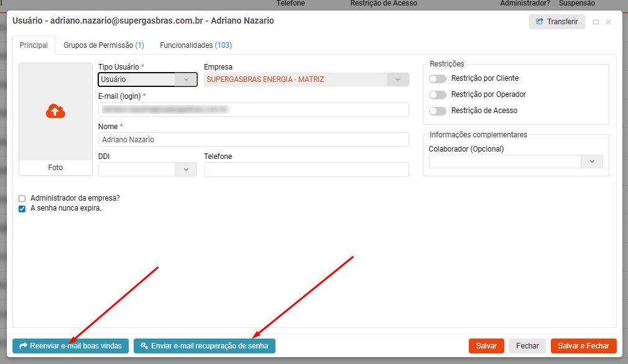Toggle Restrição por Operador switch
The height and width of the screenshot is (364, 628).
coord(438,95)
